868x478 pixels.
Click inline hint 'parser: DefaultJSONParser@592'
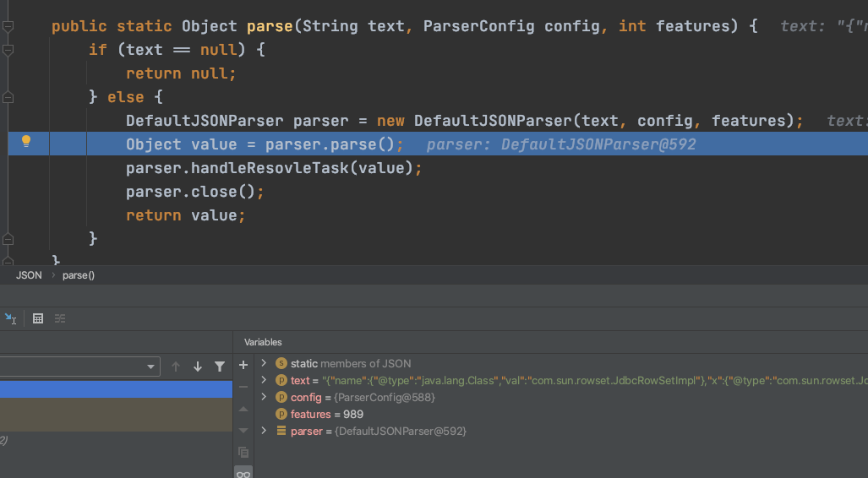(x=560, y=144)
